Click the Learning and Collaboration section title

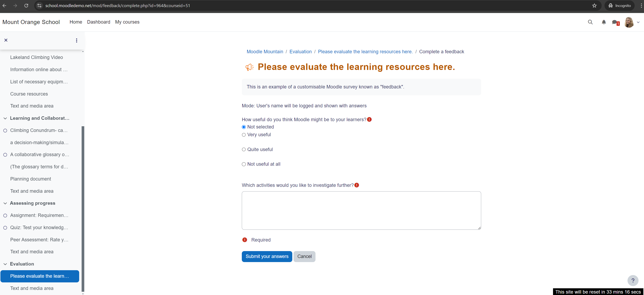pyautogui.click(x=39, y=118)
